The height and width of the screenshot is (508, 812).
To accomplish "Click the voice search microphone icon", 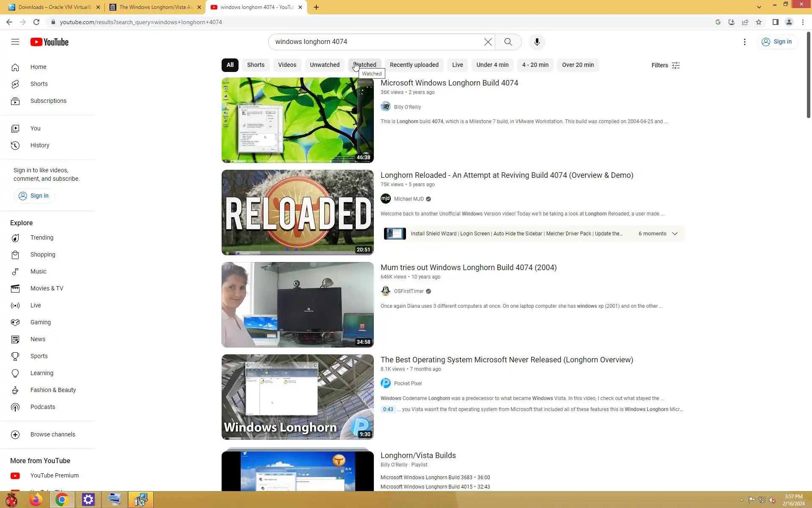I will pos(537,42).
